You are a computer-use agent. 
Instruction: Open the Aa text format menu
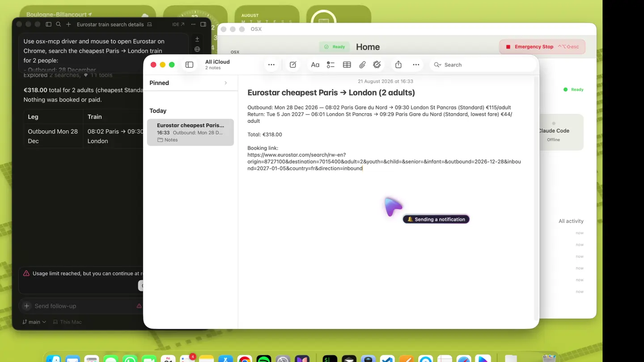(315, 65)
